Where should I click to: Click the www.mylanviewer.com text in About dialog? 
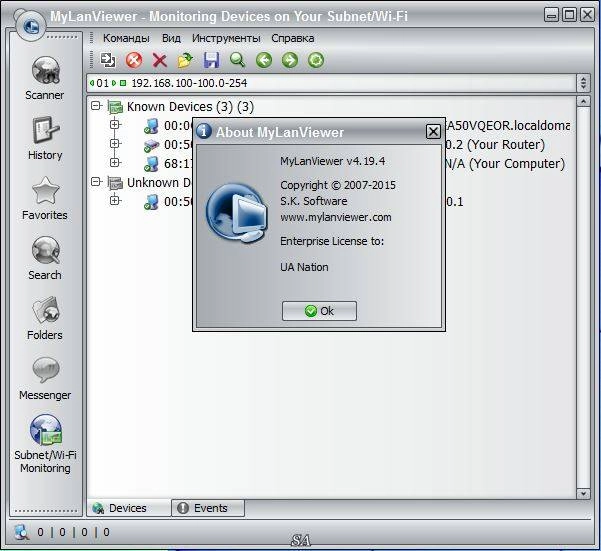(336, 217)
